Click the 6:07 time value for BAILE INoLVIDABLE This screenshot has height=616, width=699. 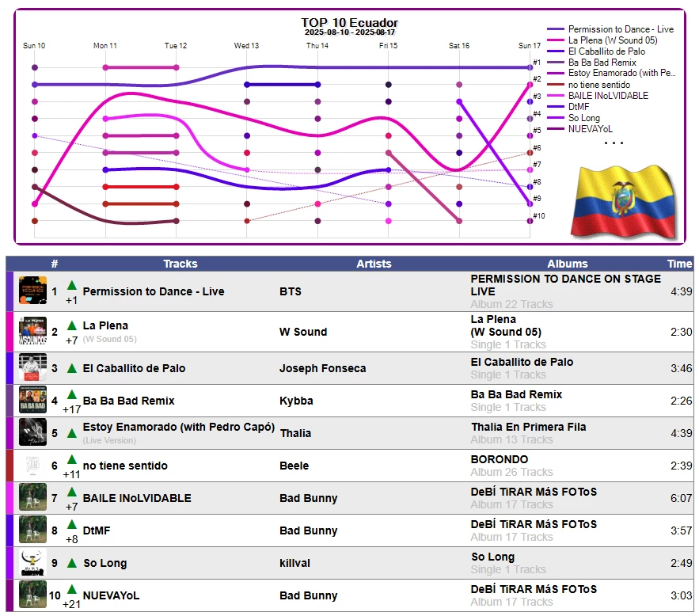point(681,498)
